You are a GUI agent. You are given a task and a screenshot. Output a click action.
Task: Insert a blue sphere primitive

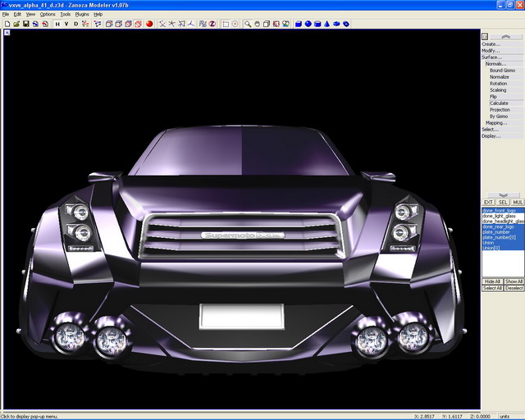(308, 24)
